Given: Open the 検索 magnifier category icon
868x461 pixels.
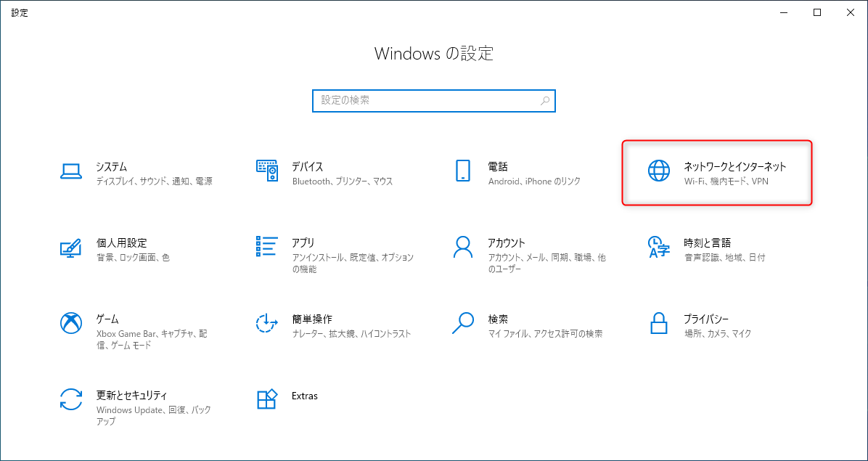Looking at the screenshot, I should 463,322.
